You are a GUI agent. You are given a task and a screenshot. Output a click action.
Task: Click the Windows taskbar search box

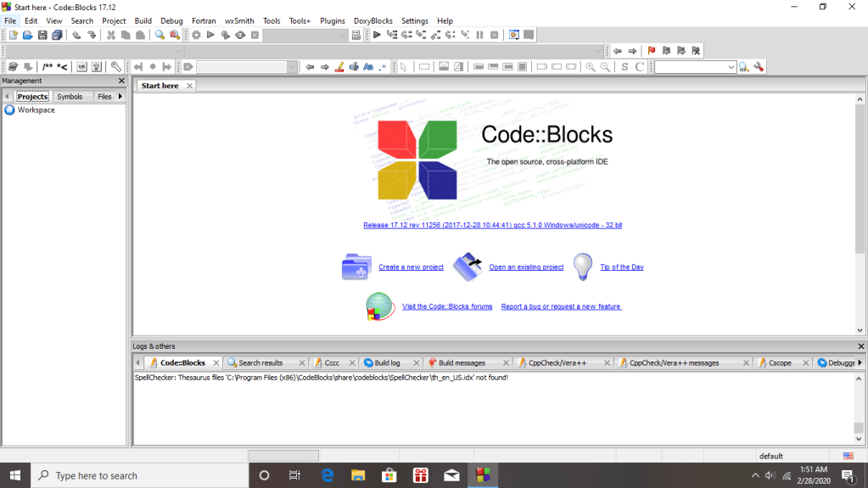coord(140,475)
